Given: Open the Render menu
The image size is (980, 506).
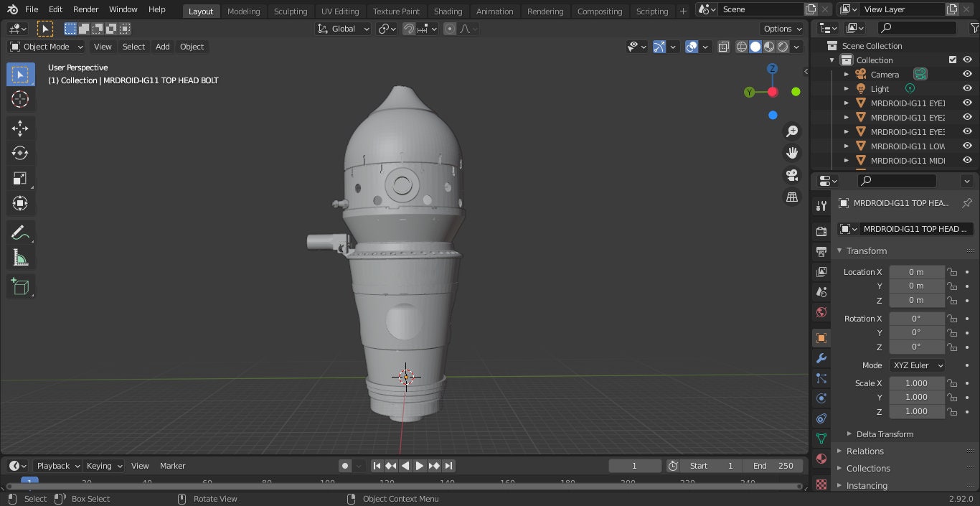Looking at the screenshot, I should [x=85, y=9].
